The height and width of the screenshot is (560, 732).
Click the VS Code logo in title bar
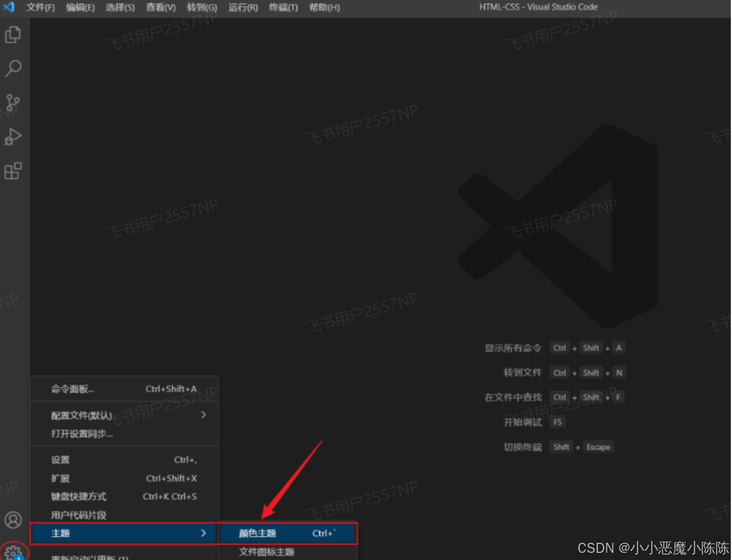click(9, 7)
